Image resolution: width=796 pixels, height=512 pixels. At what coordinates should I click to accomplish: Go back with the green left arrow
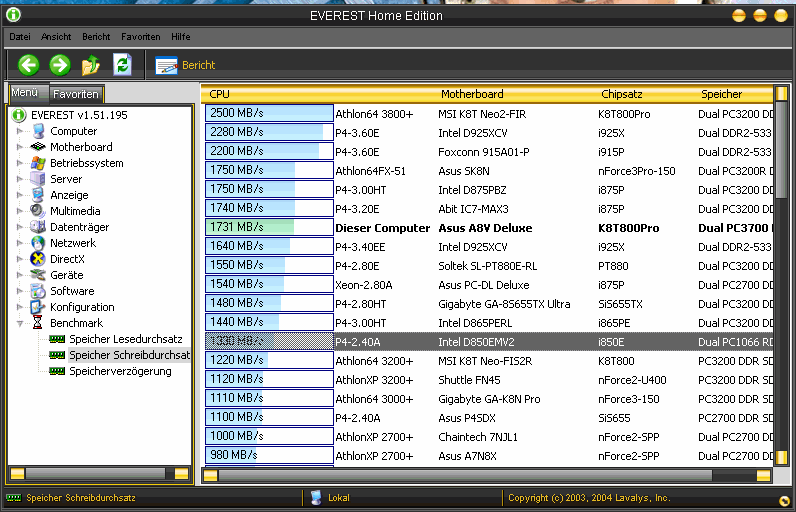[x=28, y=64]
